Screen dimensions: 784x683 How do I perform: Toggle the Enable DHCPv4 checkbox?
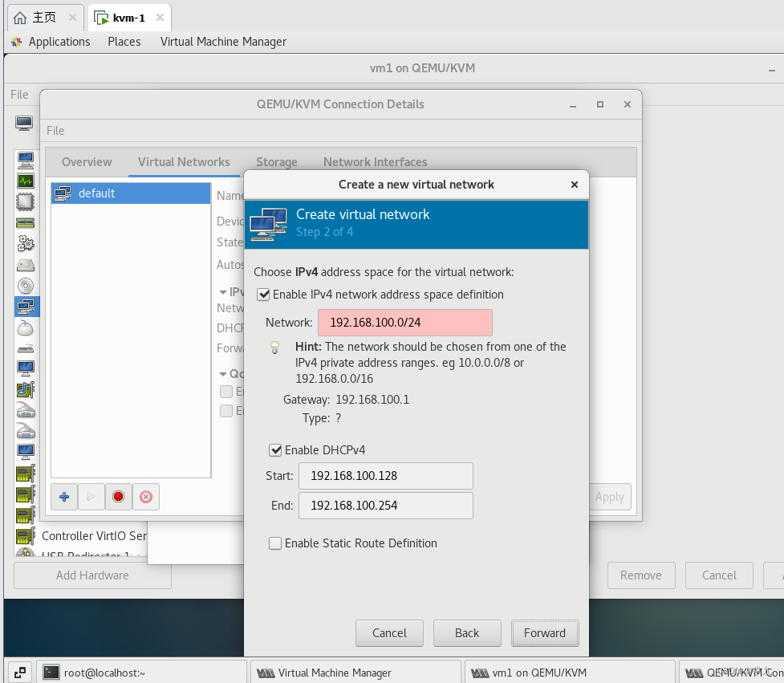point(275,450)
